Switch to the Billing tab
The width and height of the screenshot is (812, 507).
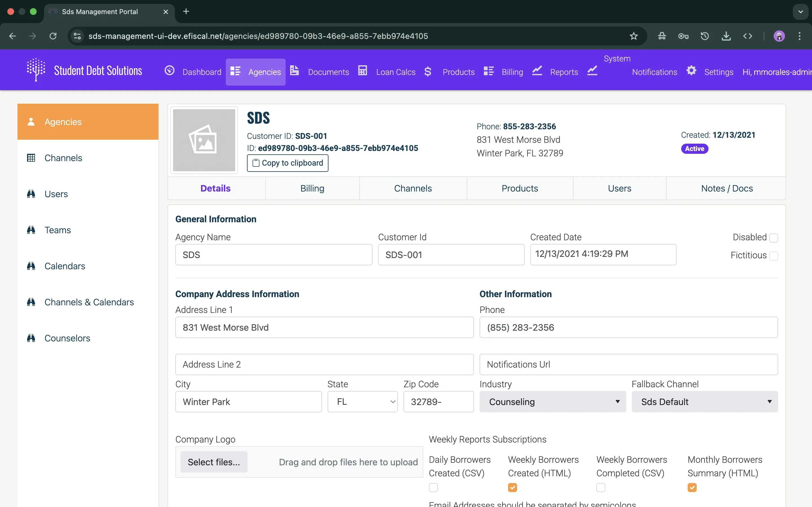click(x=312, y=188)
